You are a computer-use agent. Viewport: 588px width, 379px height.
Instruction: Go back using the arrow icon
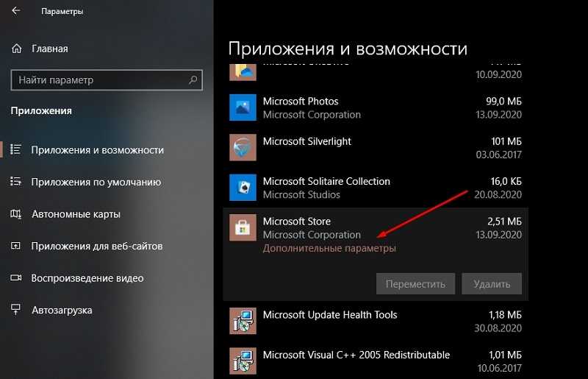15,11
